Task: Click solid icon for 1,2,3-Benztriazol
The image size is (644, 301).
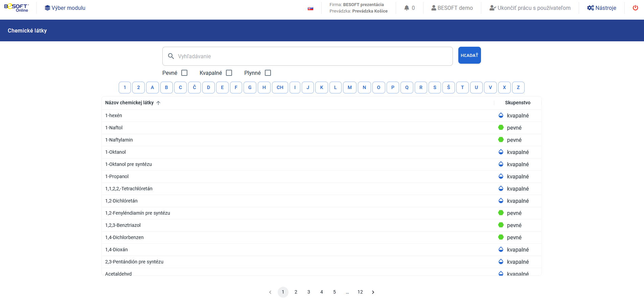Action: (501, 225)
